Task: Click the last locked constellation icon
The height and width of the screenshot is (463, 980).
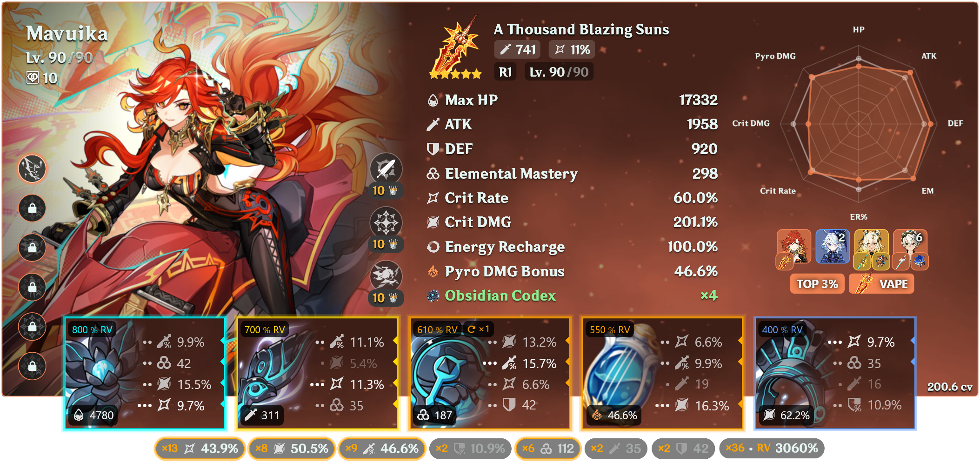Action: (x=32, y=365)
